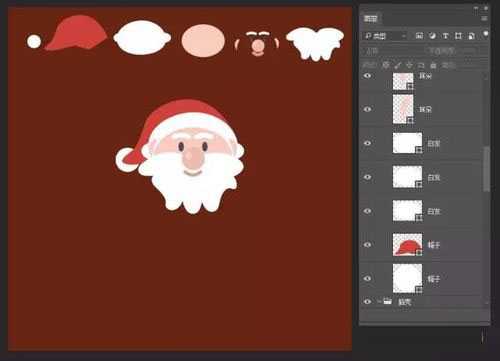Filter layers by smart object icon
This screenshot has height=361, width=500.
click(x=471, y=36)
